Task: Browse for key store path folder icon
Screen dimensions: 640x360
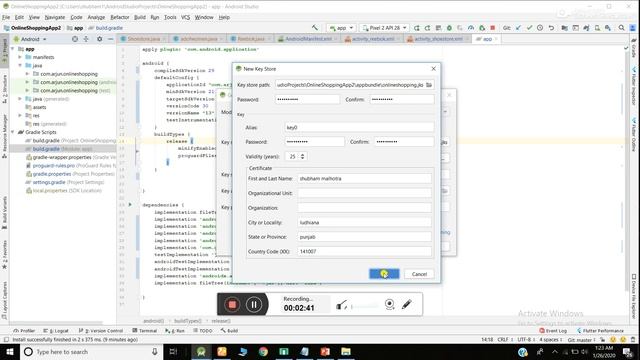Action: [429, 85]
